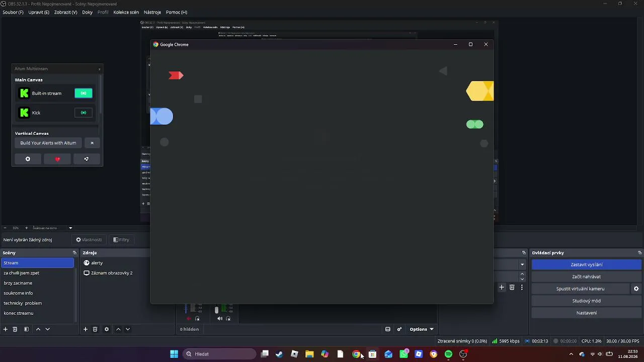This screenshot has height=362, width=644.
Task: Mute the second audio mixer channel
Action: pos(220,318)
